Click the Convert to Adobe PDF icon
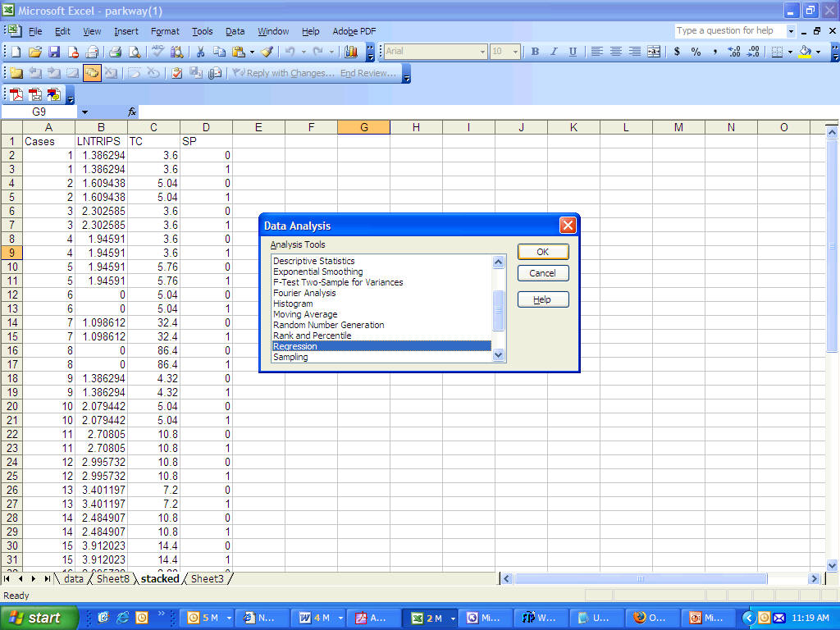Screen dimensions: 840x630 click(x=16, y=95)
